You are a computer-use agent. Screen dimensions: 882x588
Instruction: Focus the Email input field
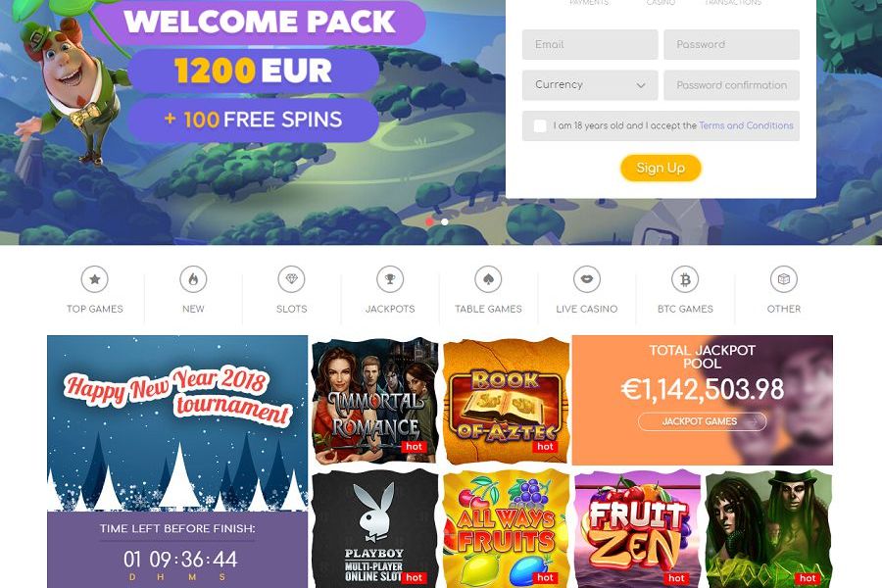tap(590, 44)
